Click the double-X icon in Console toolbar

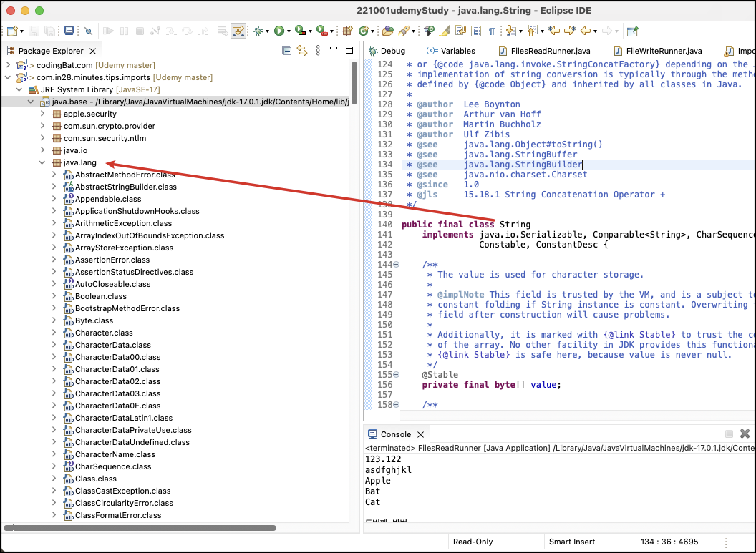(745, 434)
